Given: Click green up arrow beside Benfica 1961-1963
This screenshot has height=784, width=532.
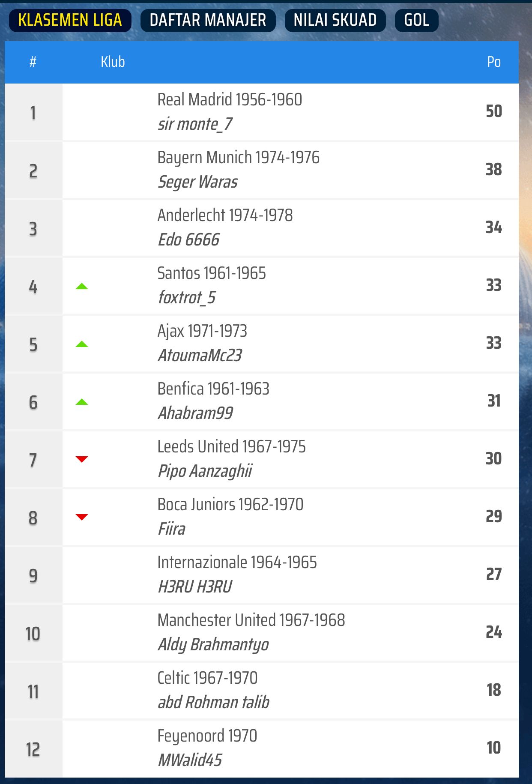Looking at the screenshot, I should (82, 402).
